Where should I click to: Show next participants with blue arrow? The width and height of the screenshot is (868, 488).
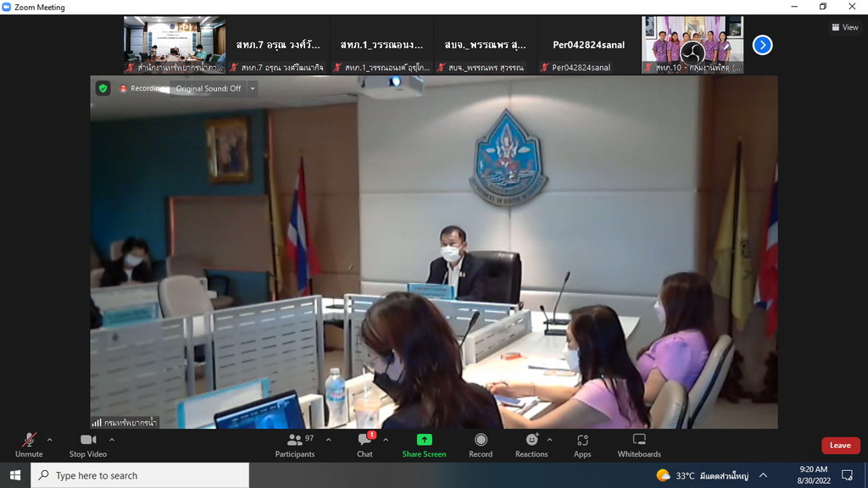[762, 45]
